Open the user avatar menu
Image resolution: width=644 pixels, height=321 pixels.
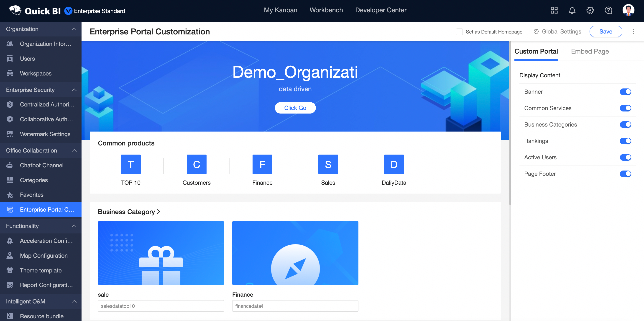click(x=628, y=10)
